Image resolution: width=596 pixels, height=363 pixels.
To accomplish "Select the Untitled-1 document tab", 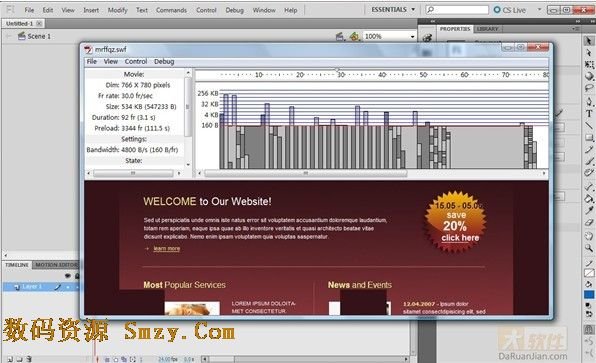I will click(x=24, y=24).
